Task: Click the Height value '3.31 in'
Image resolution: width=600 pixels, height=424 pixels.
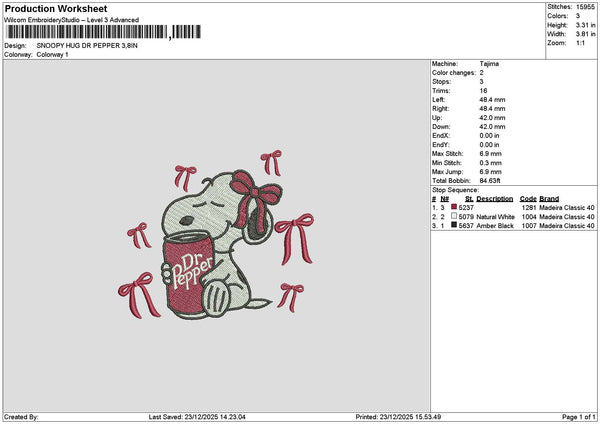Action: pyautogui.click(x=585, y=25)
